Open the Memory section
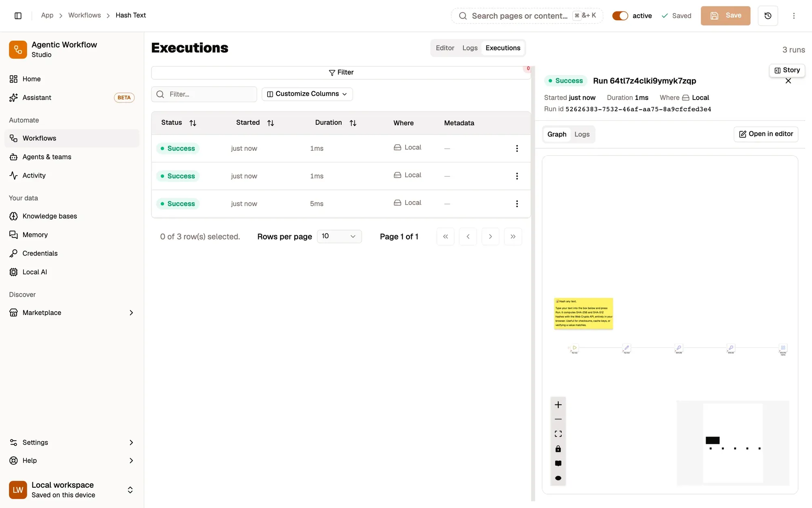The height and width of the screenshot is (508, 812). [x=72, y=235]
